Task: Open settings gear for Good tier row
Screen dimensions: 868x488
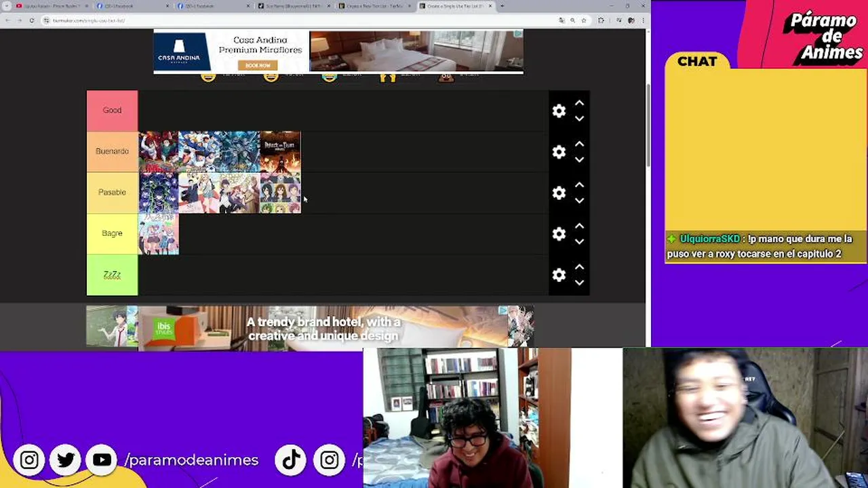Action: (x=559, y=111)
